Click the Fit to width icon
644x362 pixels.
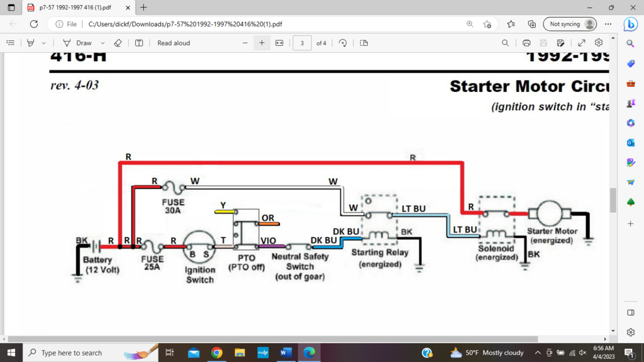point(279,43)
